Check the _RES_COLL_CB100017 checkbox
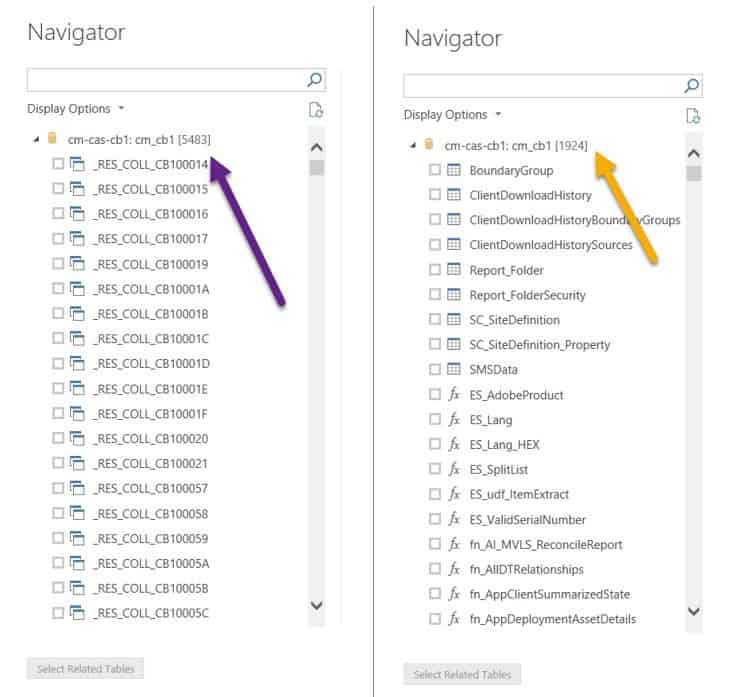Screen dimensions: 743x697 (x=58, y=239)
